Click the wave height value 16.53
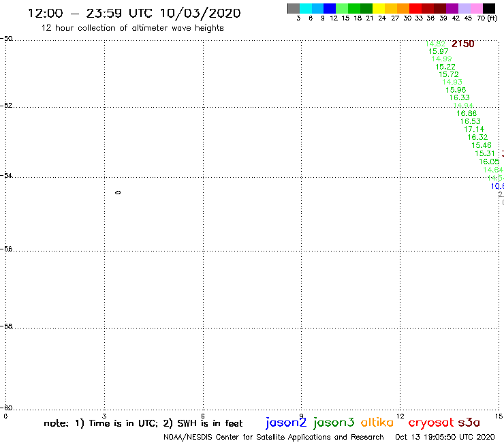Image resolution: width=504 pixels, height=443 pixels. 471,121
